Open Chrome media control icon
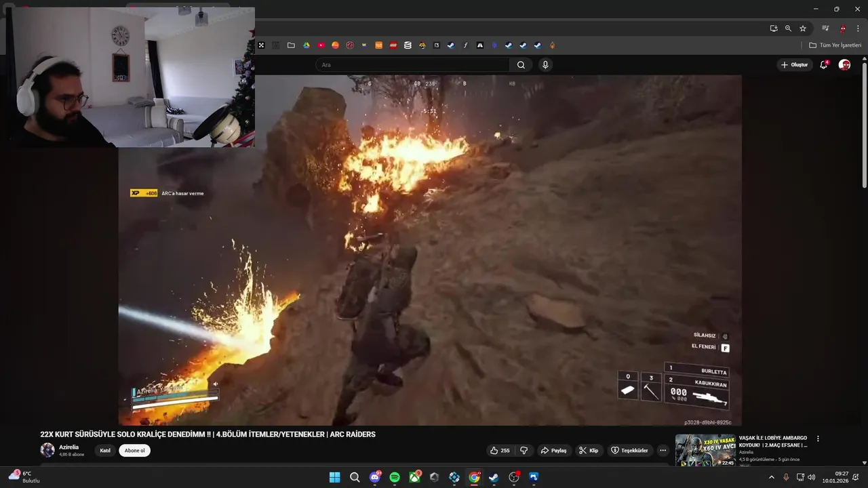This screenshot has height=488, width=868. tap(825, 28)
